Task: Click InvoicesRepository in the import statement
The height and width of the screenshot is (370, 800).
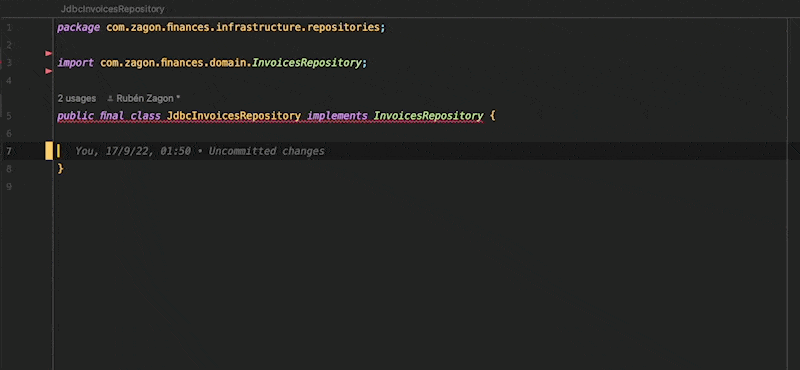Action: point(307,63)
